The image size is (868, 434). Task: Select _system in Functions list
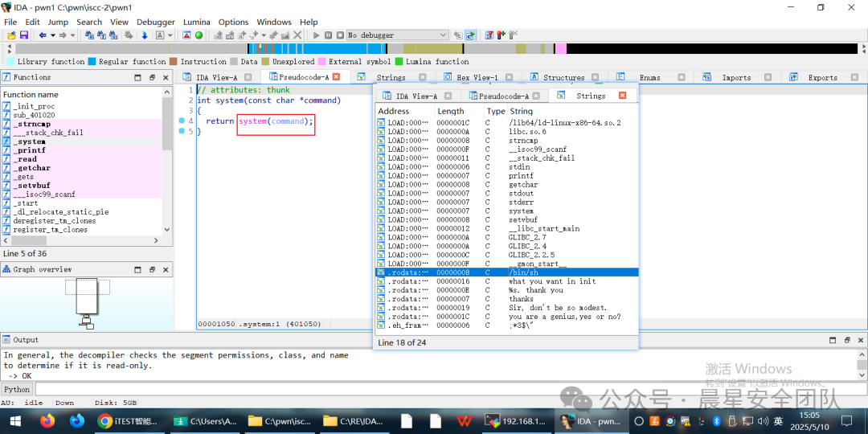[x=82, y=141]
